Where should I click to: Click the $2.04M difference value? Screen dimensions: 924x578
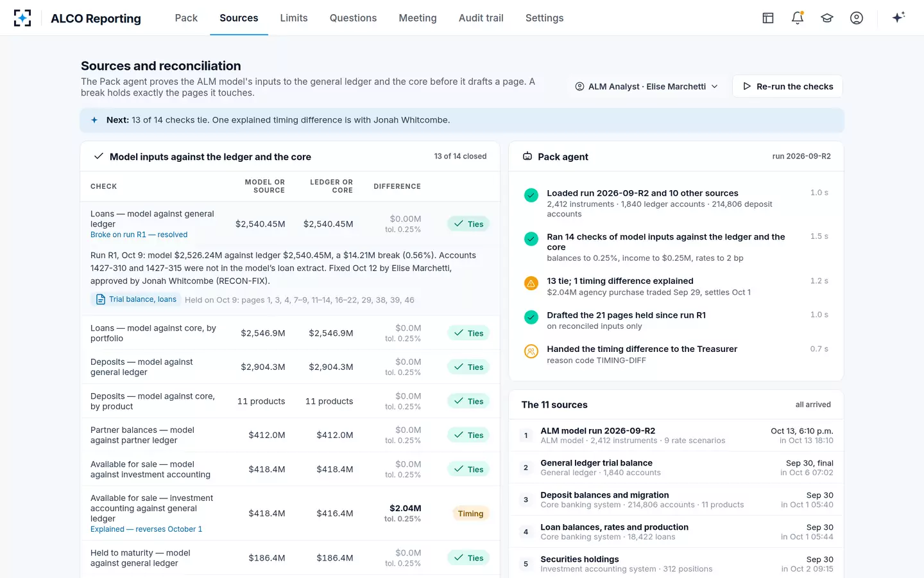tap(406, 508)
